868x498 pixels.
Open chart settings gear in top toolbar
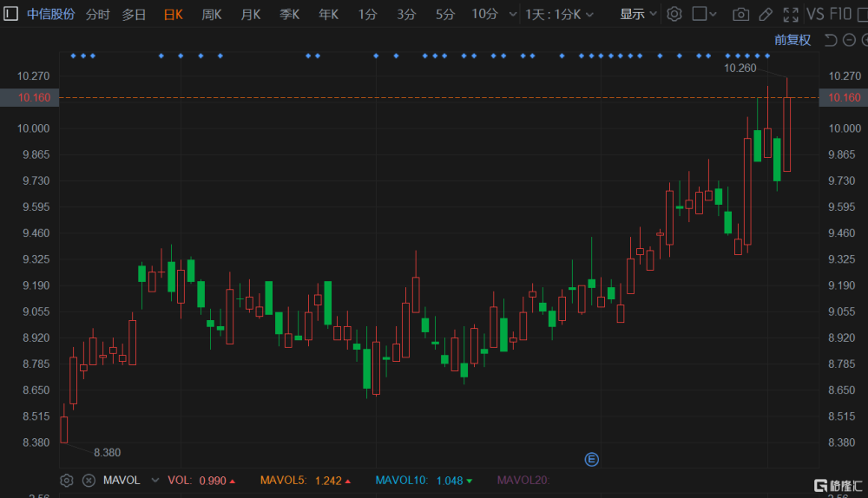[x=674, y=14]
